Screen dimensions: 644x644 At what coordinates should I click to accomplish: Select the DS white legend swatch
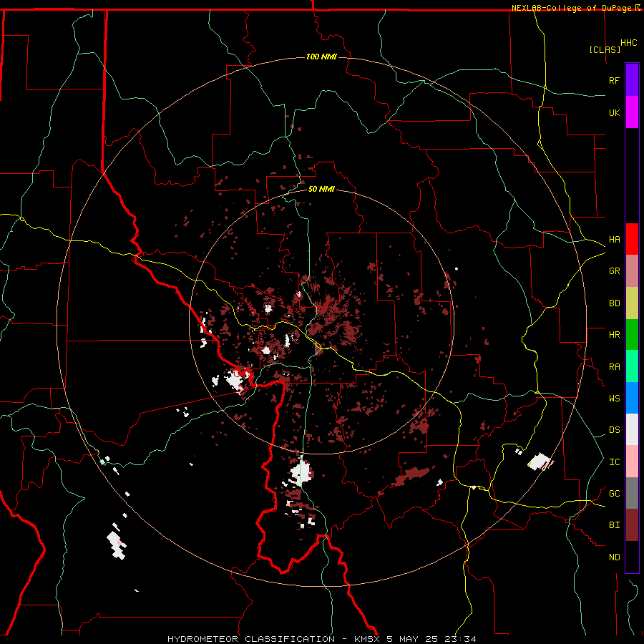click(x=632, y=429)
